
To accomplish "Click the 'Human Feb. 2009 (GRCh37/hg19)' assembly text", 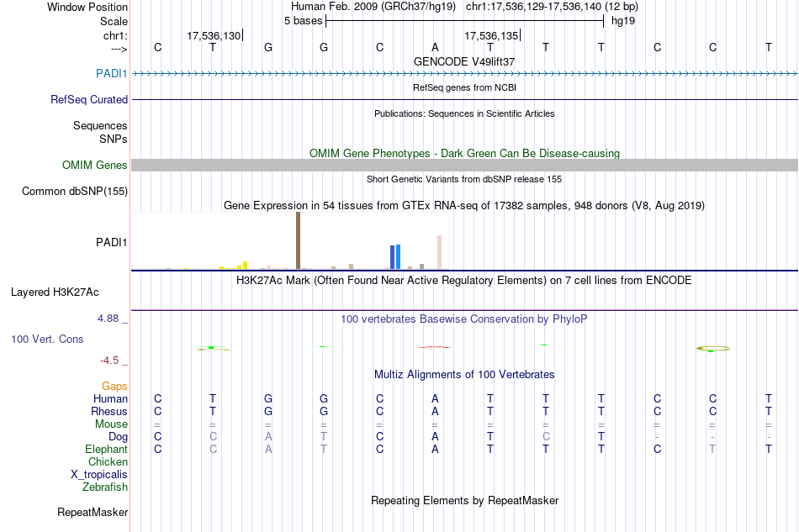I will tap(373, 7).
